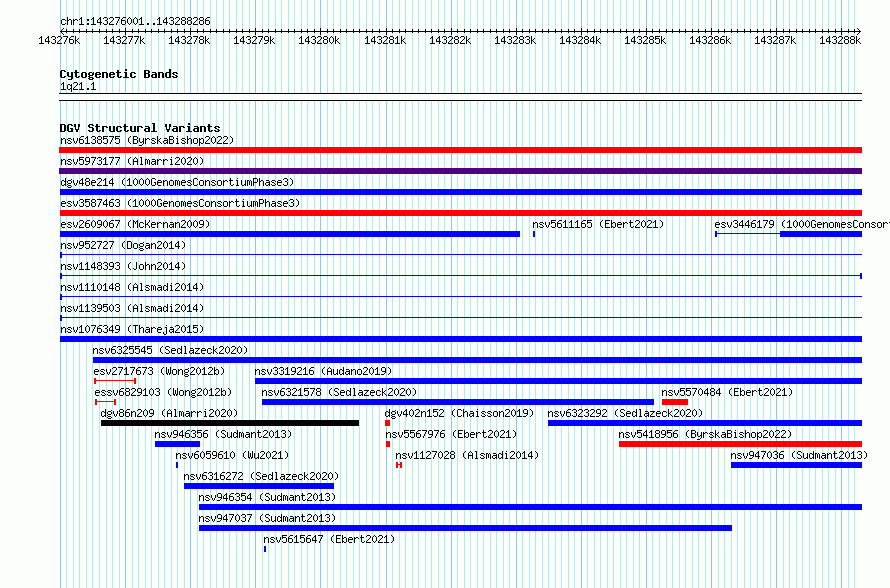
Task: Select the DGV Structural Variants track title
Action: (x=140, y=128)
